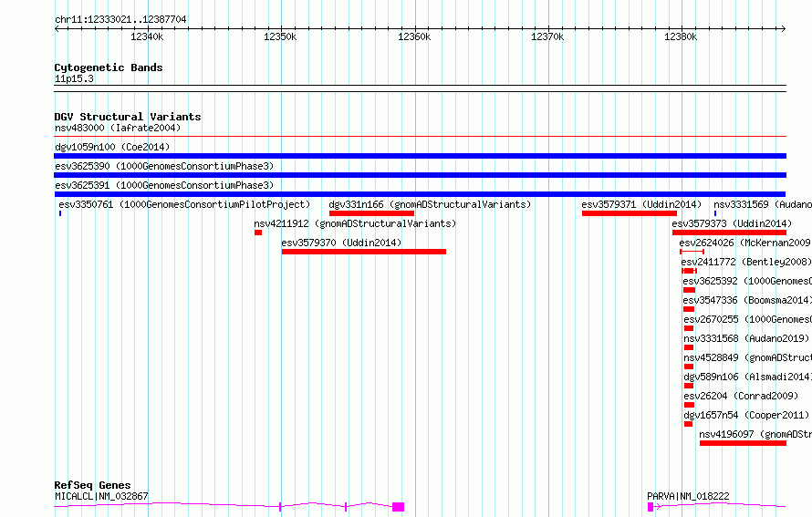Image resolution: width=812 pixels, height=517 pixels.
Task: Click the red glyph under esv2411772
Action: [689, 271]
